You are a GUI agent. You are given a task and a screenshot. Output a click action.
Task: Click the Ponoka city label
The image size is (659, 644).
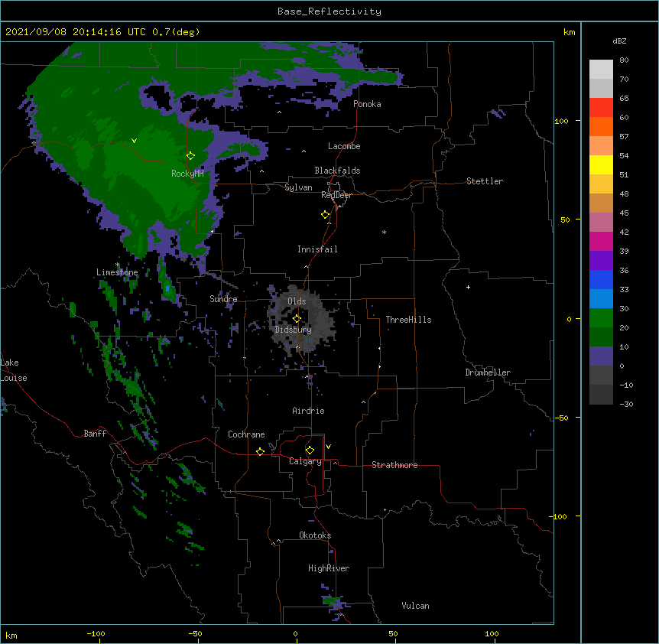(367, 104)
